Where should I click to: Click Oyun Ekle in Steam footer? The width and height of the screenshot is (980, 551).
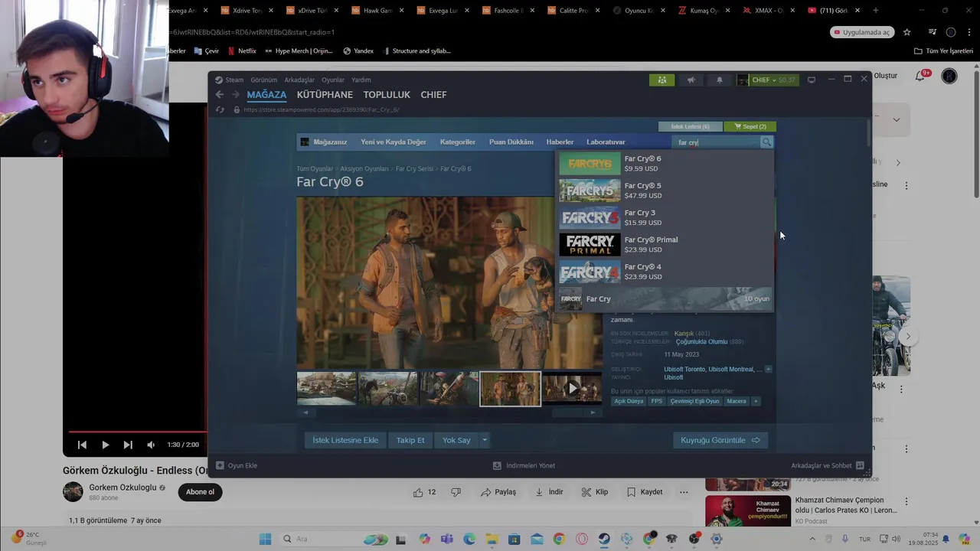point(237,465)
